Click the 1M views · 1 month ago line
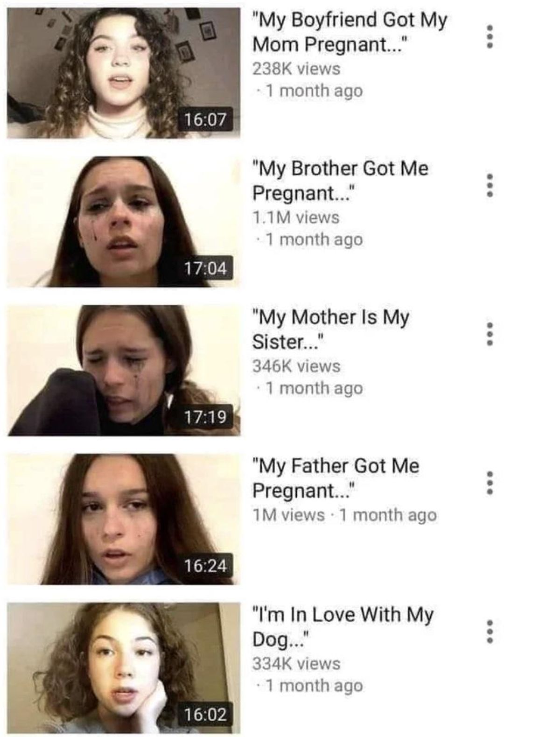560x737 pixels. coord(345,515)
